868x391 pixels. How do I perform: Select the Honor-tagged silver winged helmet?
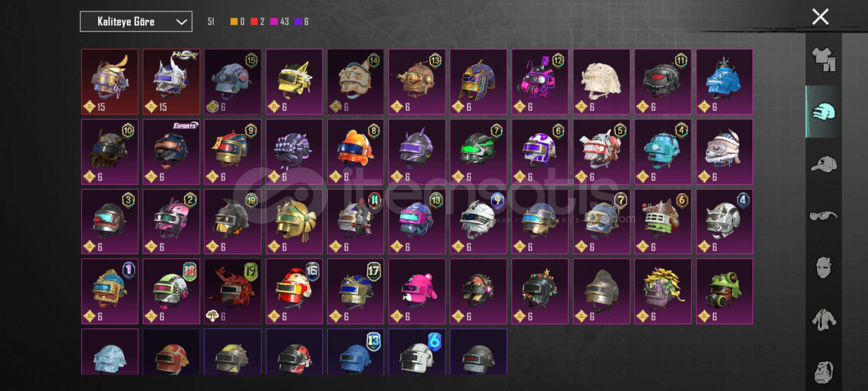point(171,82)
